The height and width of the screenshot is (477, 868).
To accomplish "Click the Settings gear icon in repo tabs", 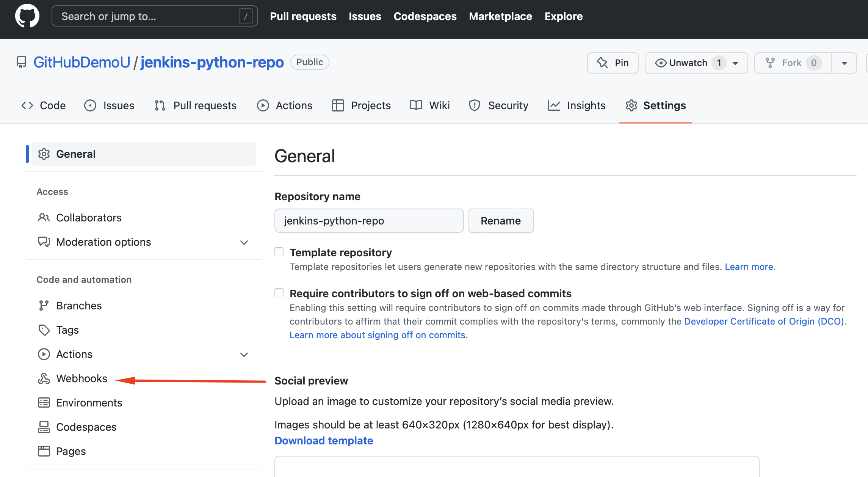I will coord(631,105).
